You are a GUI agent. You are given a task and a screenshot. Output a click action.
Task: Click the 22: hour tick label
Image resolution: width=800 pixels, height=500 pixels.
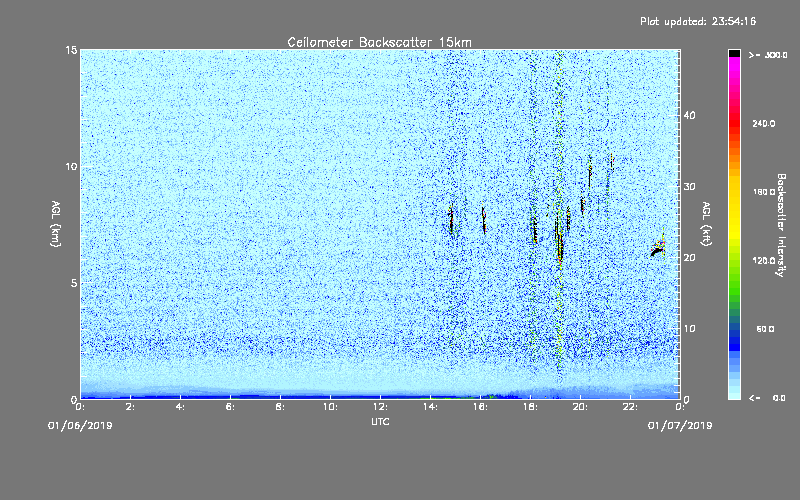coord(630,407)
